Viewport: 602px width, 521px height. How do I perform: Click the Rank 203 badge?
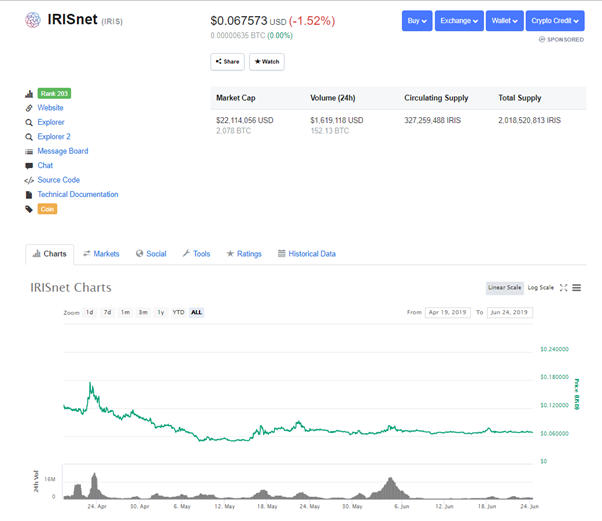pyautogui.click(x=54, y=94)
